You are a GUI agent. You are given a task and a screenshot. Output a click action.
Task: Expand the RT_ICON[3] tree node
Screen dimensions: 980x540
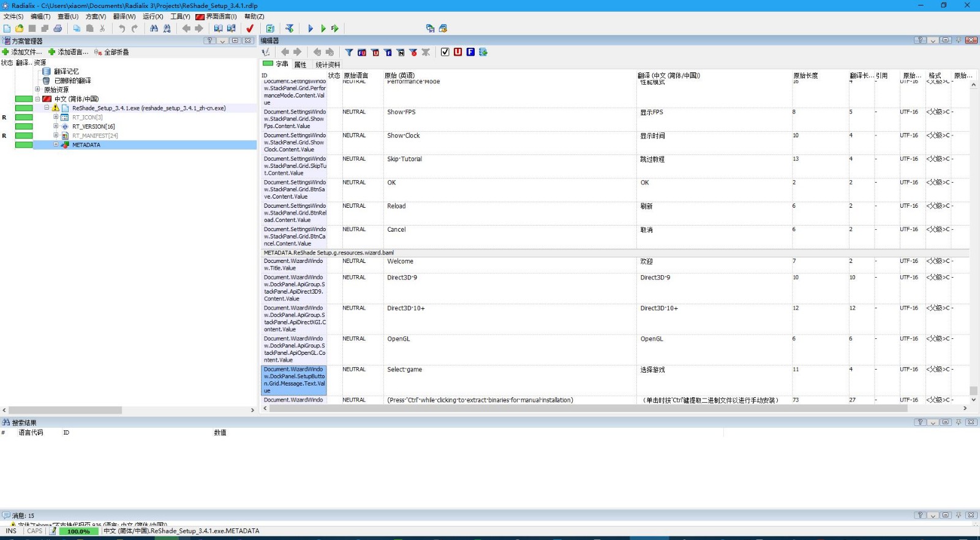coord(56,117)
